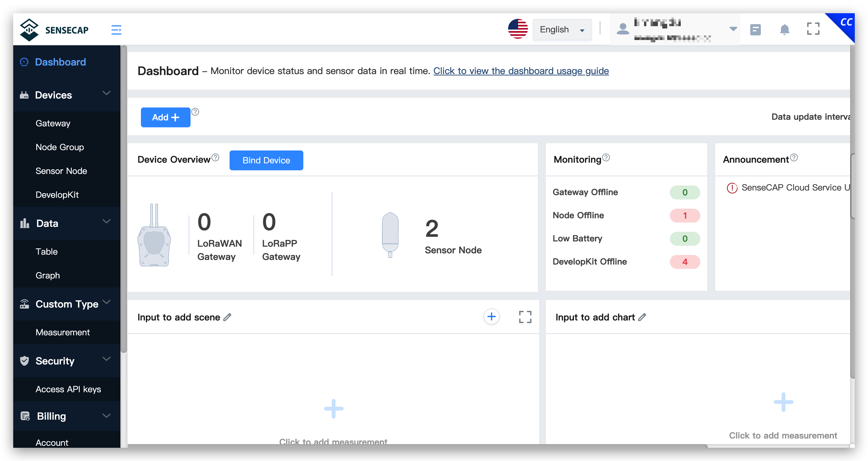Open notifications bell

pos(784,30)
